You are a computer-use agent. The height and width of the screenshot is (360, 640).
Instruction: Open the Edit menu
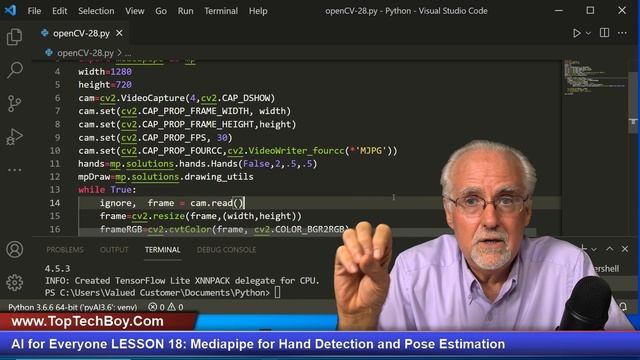click(x=60, y=11)
